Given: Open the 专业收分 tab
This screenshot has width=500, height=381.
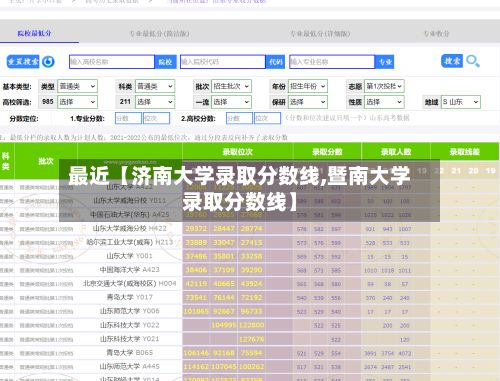Looking at the screenshot, I should point(436,34).
